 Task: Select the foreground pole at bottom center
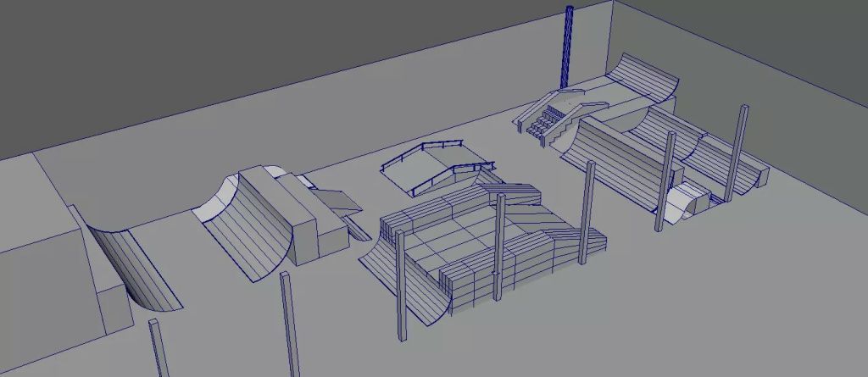click(290, 326)
